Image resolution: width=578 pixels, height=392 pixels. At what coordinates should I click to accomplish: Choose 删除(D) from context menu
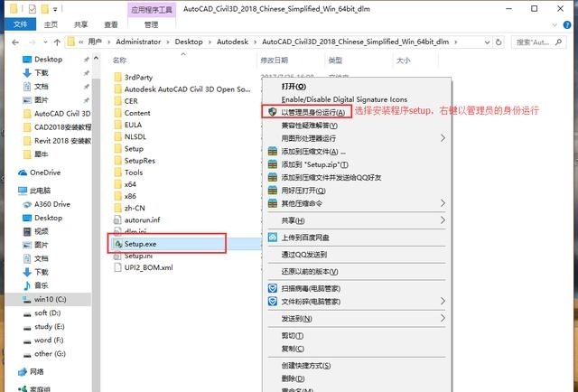293,378
